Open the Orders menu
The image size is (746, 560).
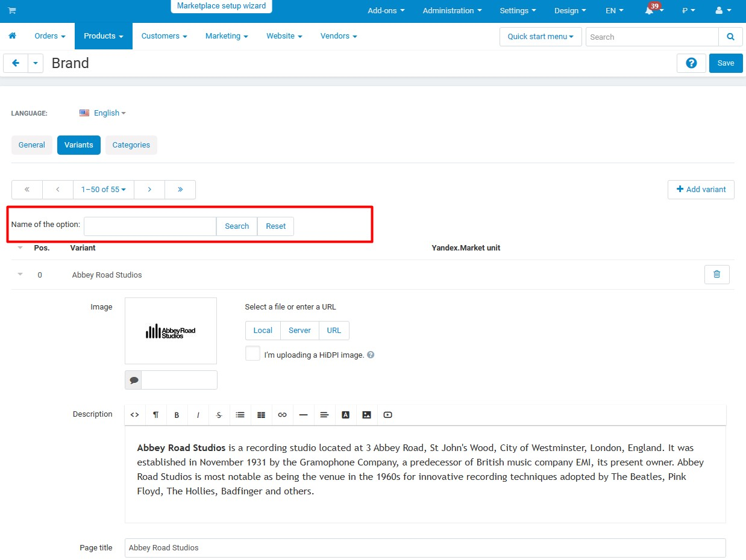click(x=50, y=36)
